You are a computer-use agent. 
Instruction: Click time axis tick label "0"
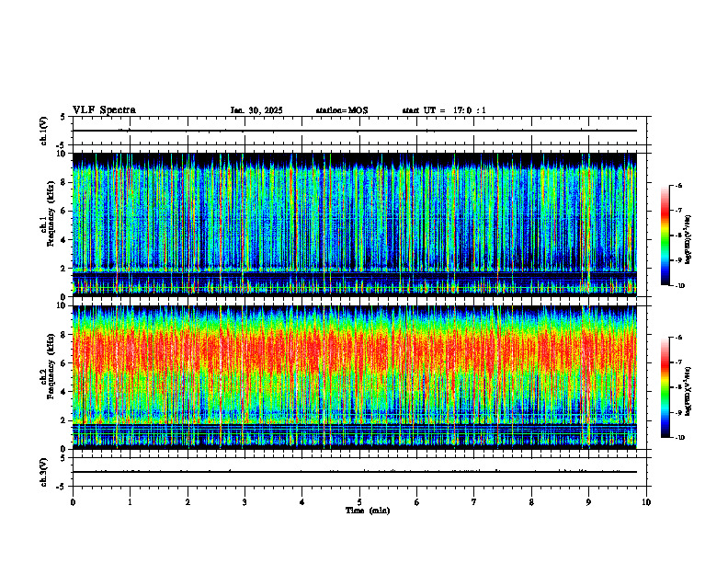[73, 502]
